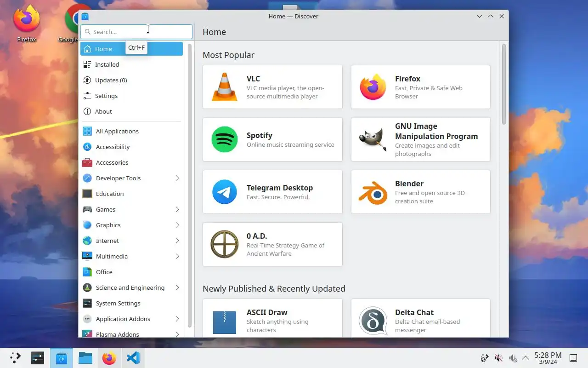Expand the Games category arrow
The height and width of the screenshot is (368, 588).
click(177, 209)
